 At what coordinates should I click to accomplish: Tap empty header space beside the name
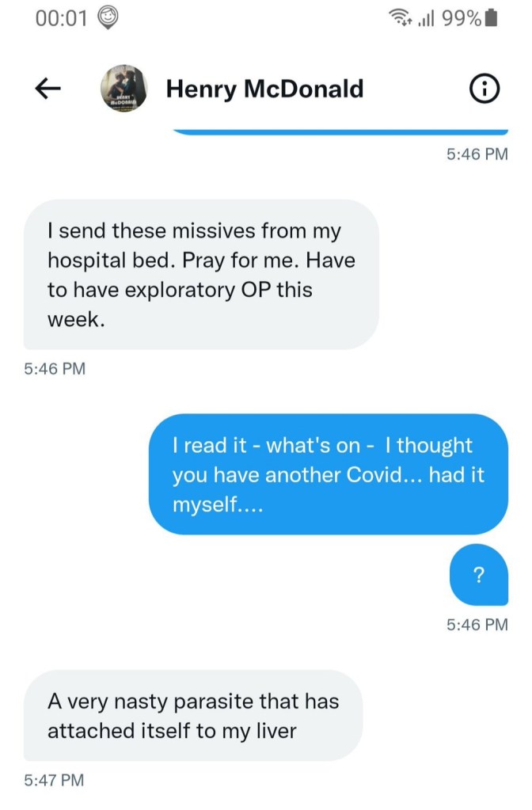pos(416,89)
